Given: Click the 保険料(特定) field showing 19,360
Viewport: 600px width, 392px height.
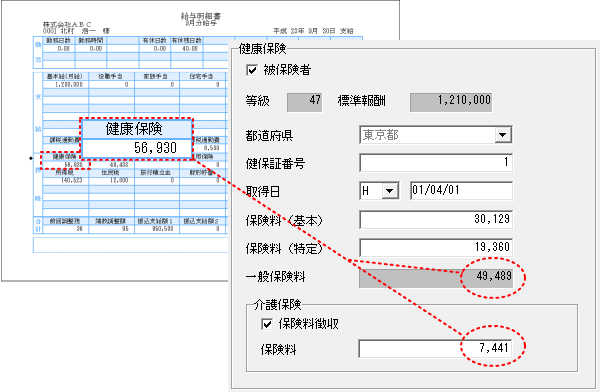Looking at the screenshot, I should [436, 247].
